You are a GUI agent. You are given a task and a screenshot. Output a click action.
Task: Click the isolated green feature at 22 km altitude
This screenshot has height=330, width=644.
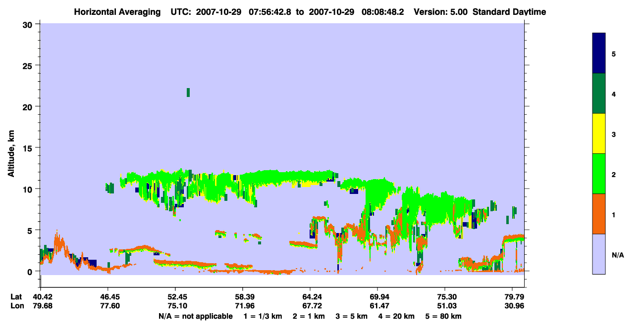point(188,93)
